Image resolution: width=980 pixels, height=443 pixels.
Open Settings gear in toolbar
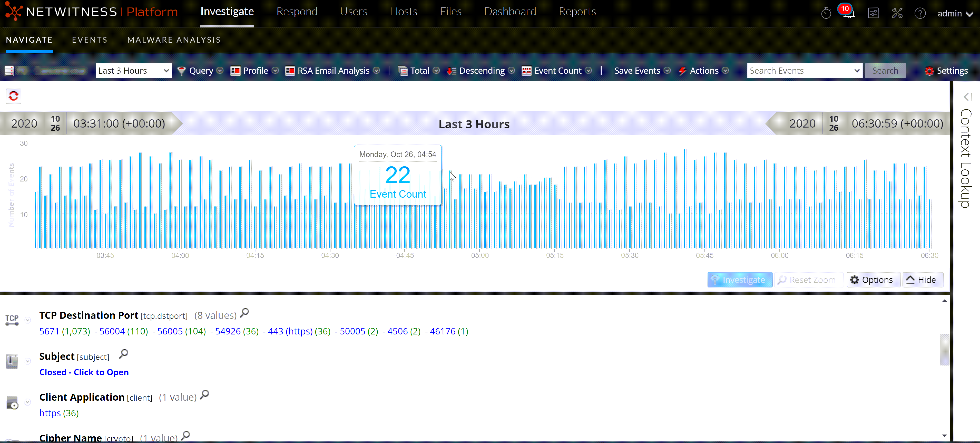[946, 71]
